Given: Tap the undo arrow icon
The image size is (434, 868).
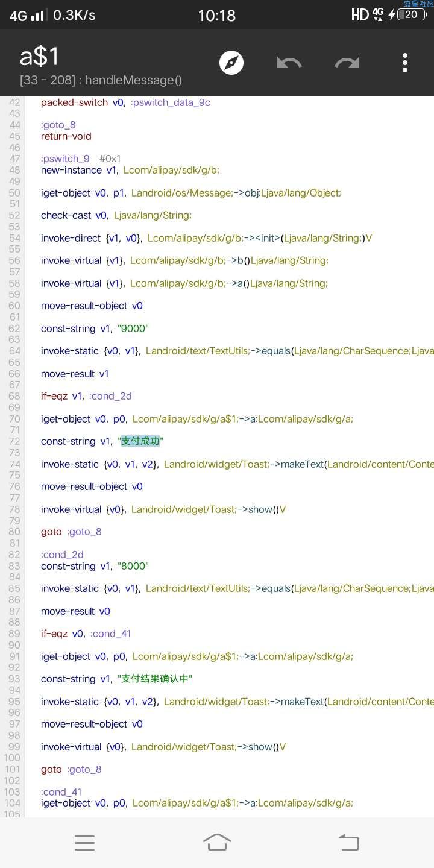Looking at the screenshot, I should [289, 63].
